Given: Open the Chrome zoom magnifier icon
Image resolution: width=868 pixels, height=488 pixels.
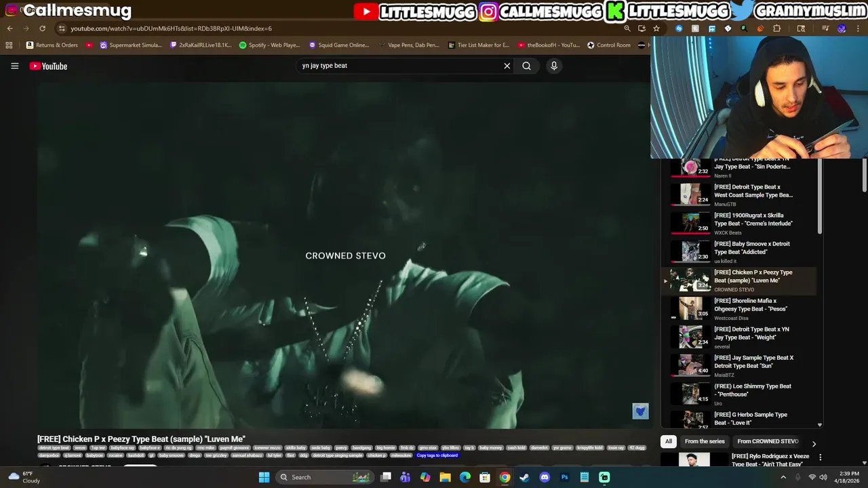Looking at the screenshot, I should (x=627, y=28).
